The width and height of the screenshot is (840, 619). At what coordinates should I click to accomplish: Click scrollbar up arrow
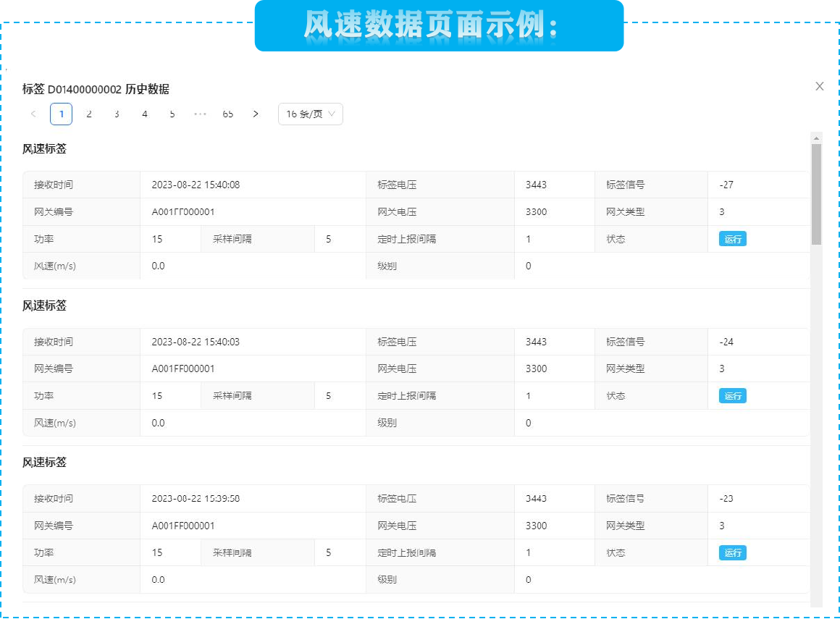[816, 138]
